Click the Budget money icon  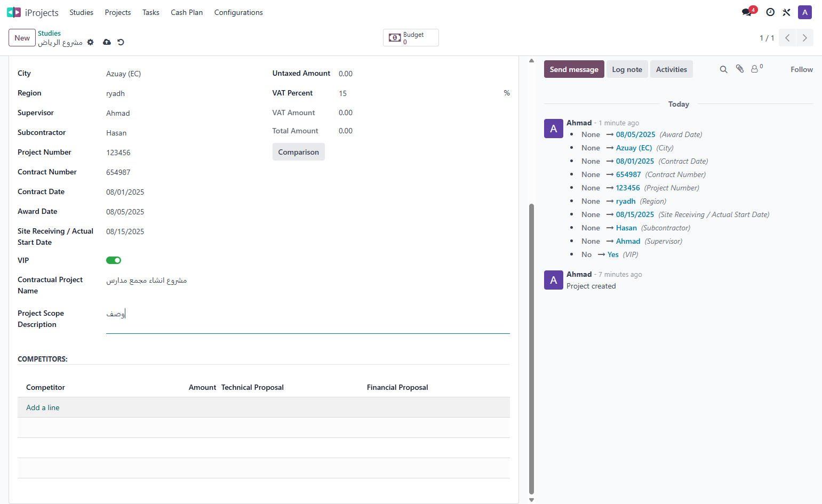pos(395,38)
